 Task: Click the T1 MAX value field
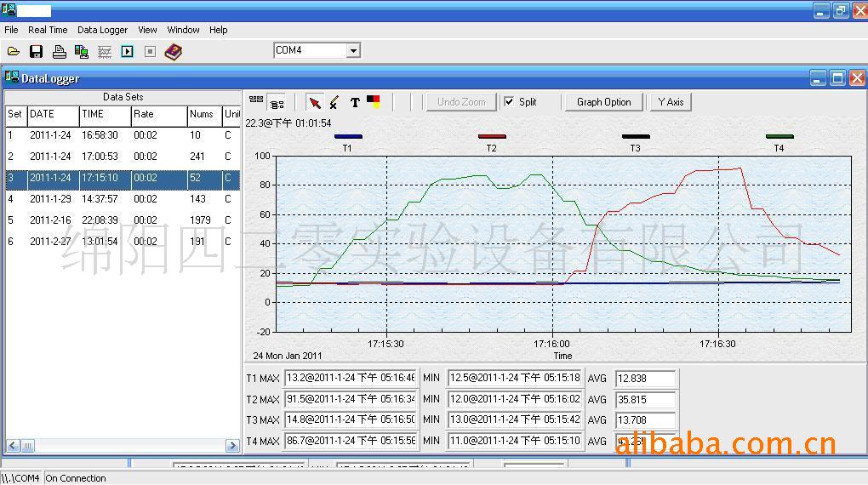(351, 378)
